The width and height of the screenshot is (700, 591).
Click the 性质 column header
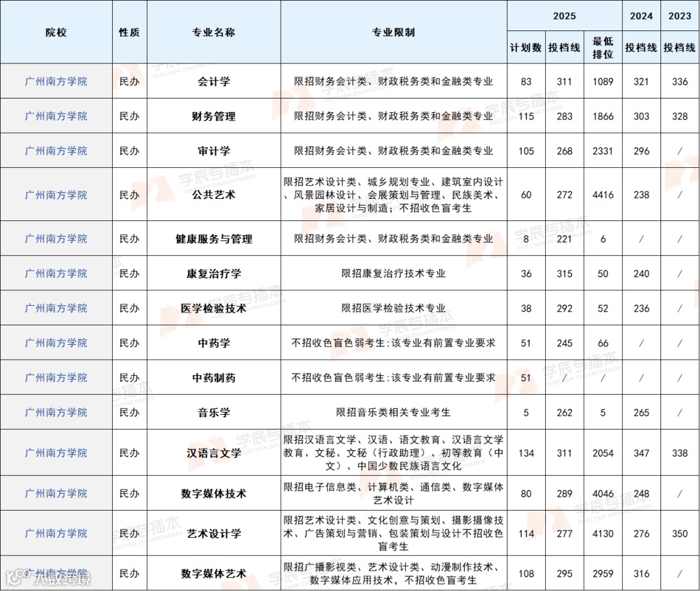coord(130,32)
